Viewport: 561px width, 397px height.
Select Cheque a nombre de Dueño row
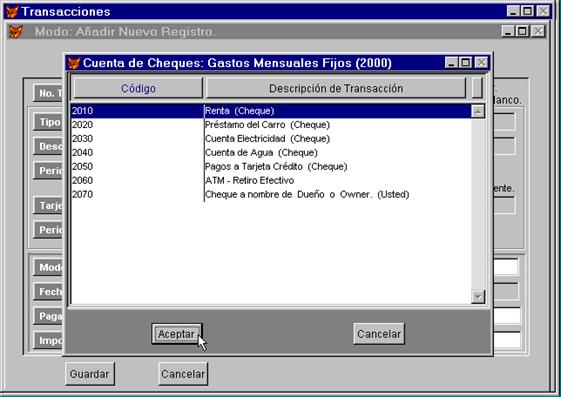271,195
